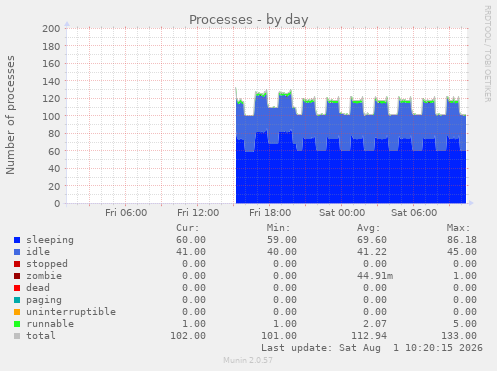Click the 'Sat 00:00' x-axis label
Viewport: 497px width, 371px height.
(342, 213)
